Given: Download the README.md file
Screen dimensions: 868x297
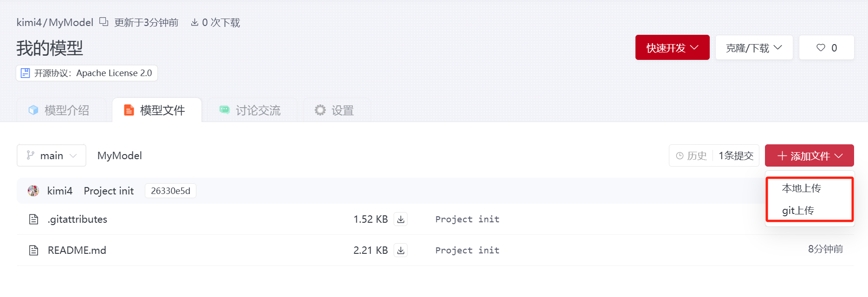Looking at the screenshot, I should (x=401, y=250).
